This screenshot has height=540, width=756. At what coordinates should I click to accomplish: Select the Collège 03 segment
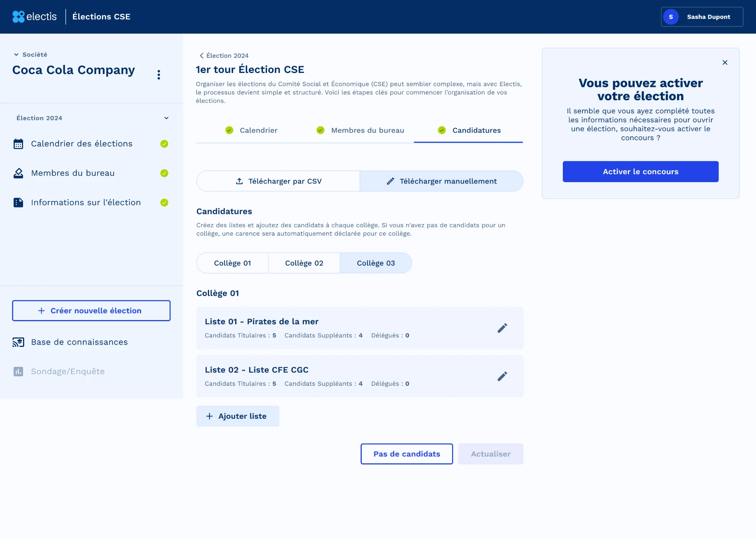pyautogui.click(x=376, y=263)
